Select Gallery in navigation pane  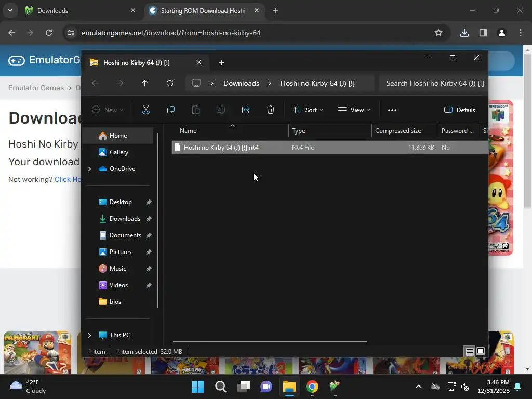118,152
